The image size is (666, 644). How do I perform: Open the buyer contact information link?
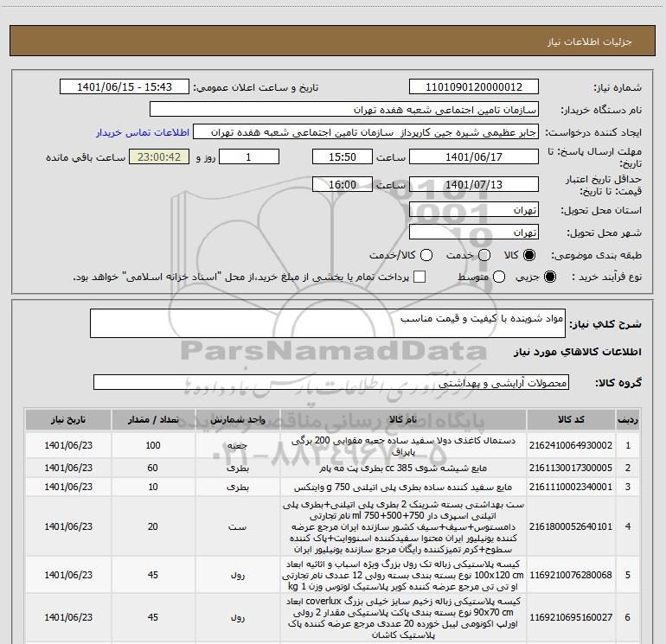pyautogui.click(x=143, y=132)
